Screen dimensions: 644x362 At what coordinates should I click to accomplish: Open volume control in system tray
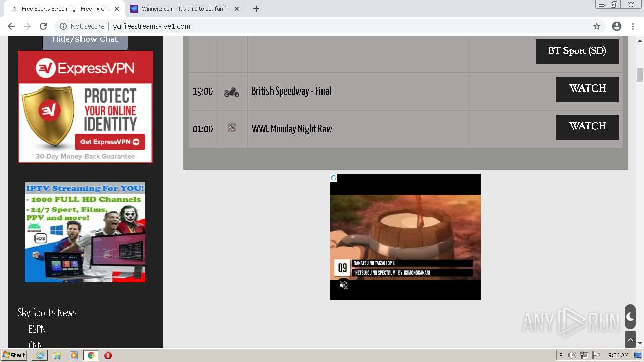click(x=572, y=355)
